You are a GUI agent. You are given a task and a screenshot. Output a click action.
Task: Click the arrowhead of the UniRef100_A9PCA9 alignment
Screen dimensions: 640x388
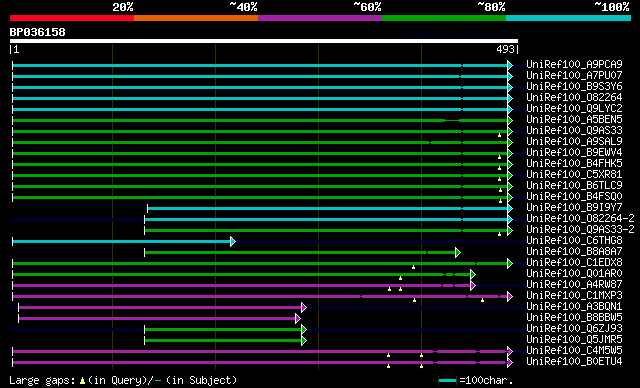509,65
